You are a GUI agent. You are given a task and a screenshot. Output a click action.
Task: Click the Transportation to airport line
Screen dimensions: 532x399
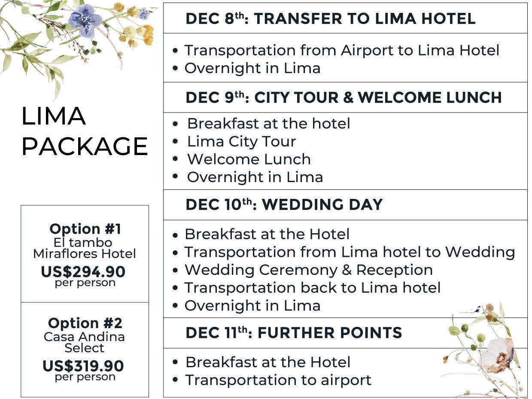[278, 380]
